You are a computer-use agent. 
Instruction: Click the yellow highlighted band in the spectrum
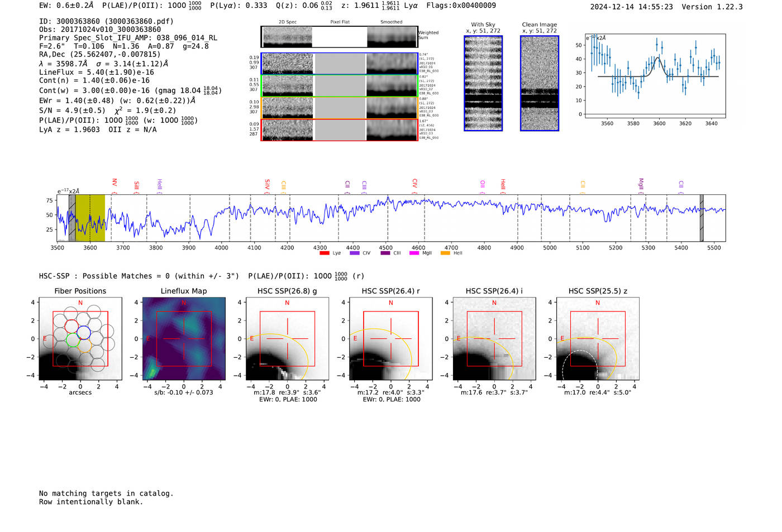(x=90, y=218)
